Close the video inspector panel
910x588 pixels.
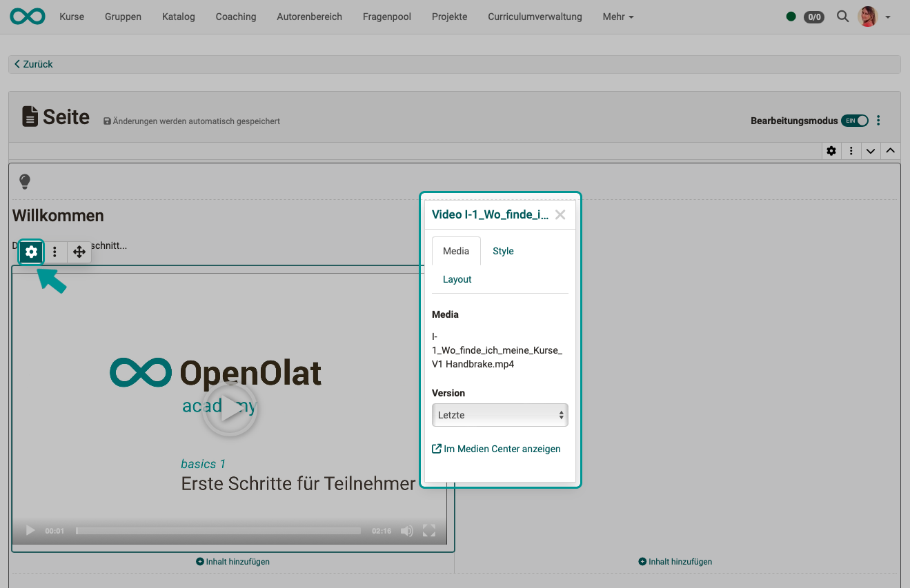pos(560,214)
